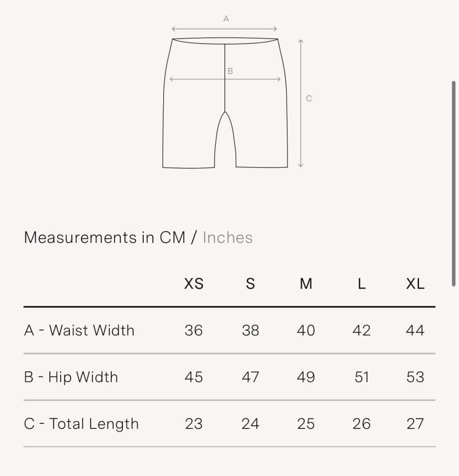Click the shorts size diagram
This screenshot has width=459, height=476.
click(x=225, y=103)
